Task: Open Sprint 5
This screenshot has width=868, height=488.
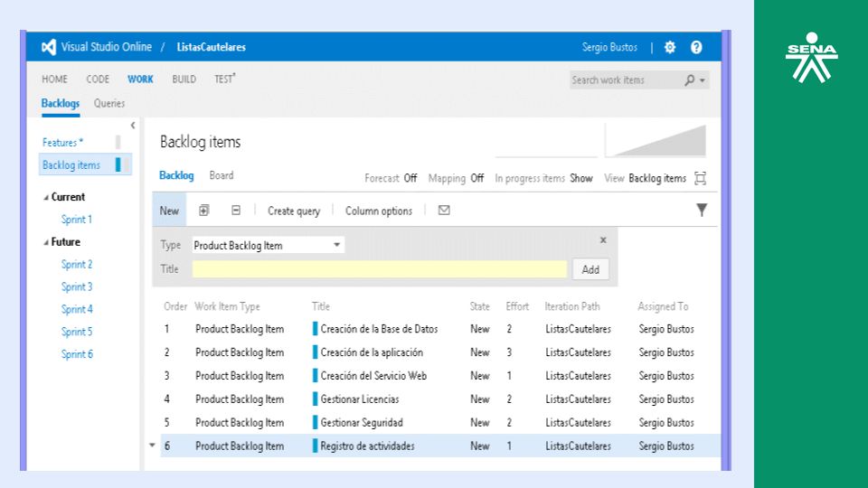Action: [x=77, y=332]
